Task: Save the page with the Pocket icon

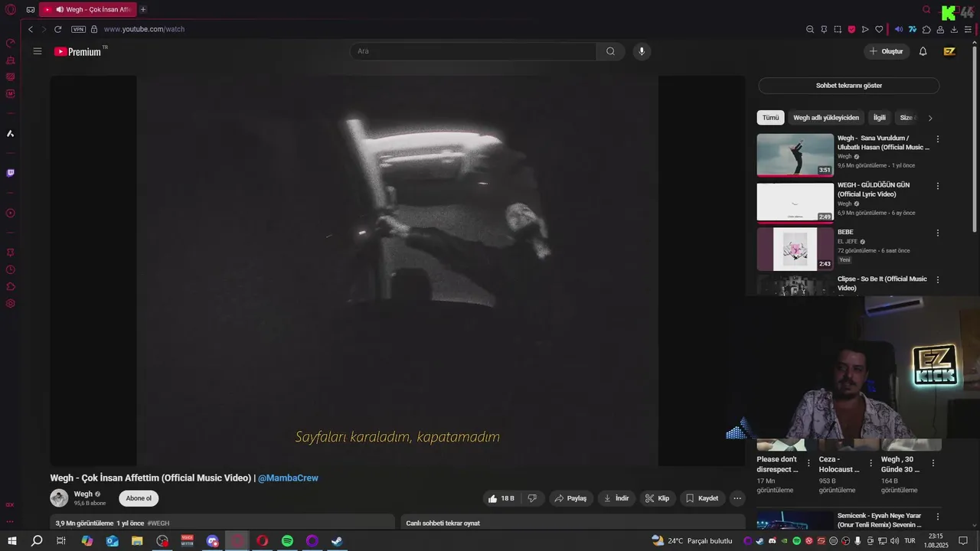Action: (851, 29)
